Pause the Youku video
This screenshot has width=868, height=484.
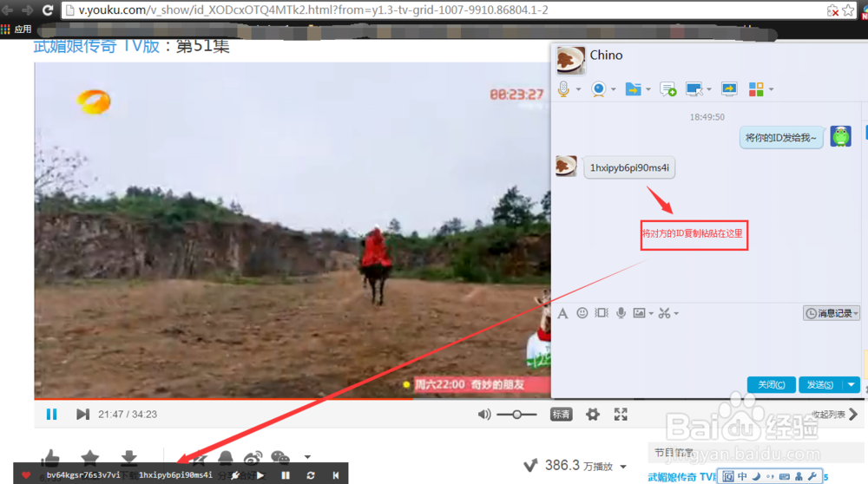51,415
